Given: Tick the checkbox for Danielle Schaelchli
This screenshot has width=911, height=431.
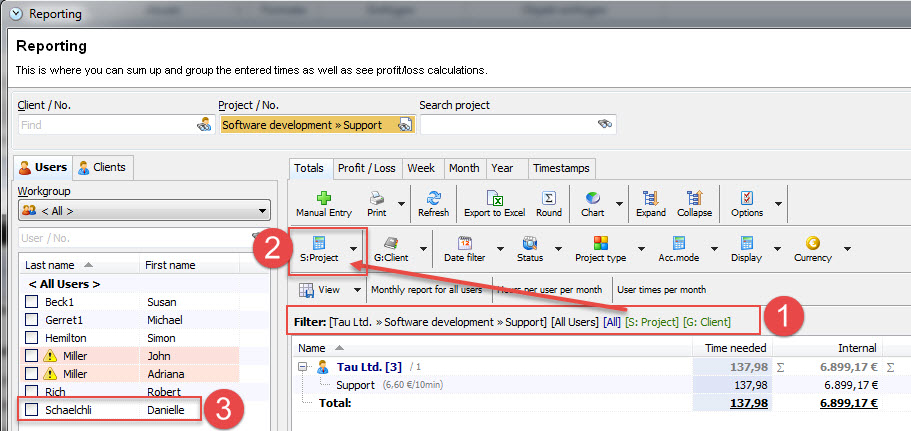Looking at the screenshot, I should pyautogui.click(x=32, y=410).
